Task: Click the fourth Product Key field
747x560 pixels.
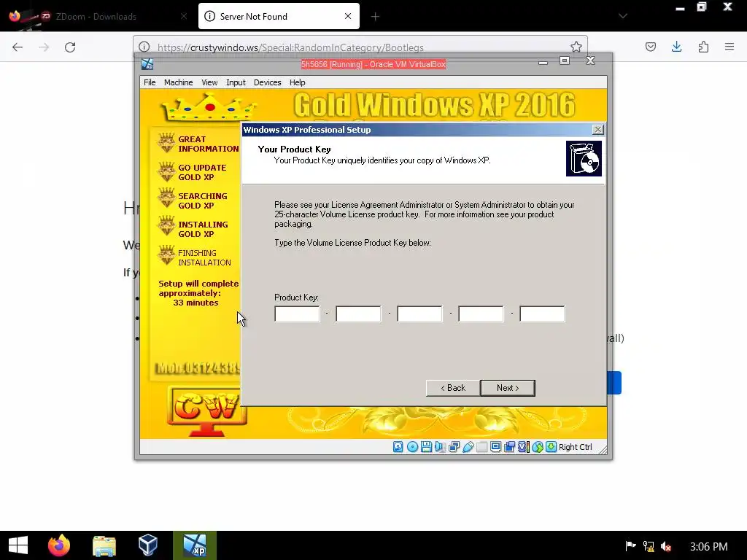Action: 481,314
